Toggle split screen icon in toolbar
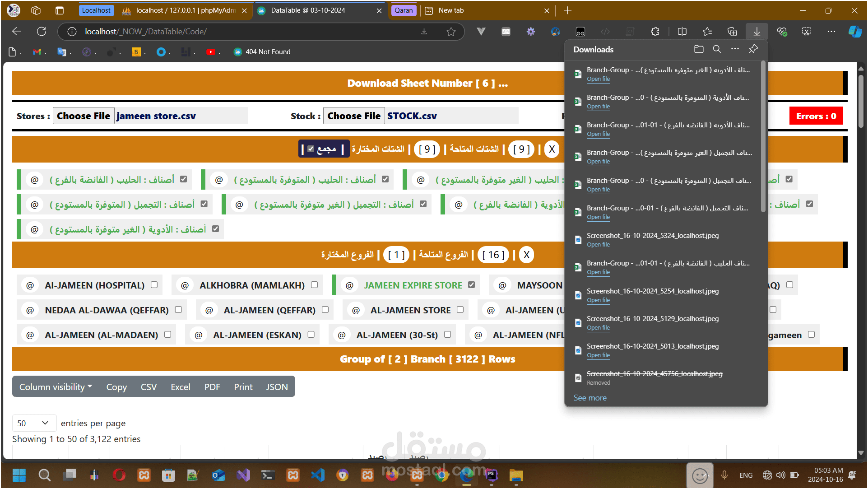Image resolution: width=868 pixels, height=489 pixels. coord(682,32)
